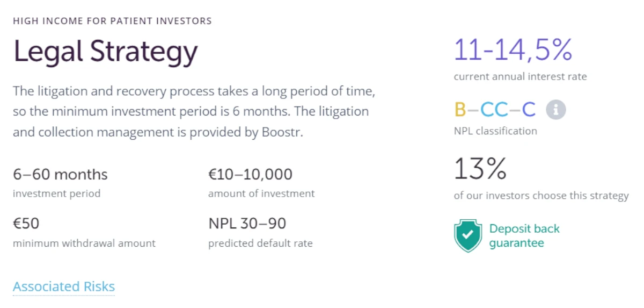The image size is (644, 308).
Task: Click the 6–60 months investment period value
Action: (x=60, y=175)
